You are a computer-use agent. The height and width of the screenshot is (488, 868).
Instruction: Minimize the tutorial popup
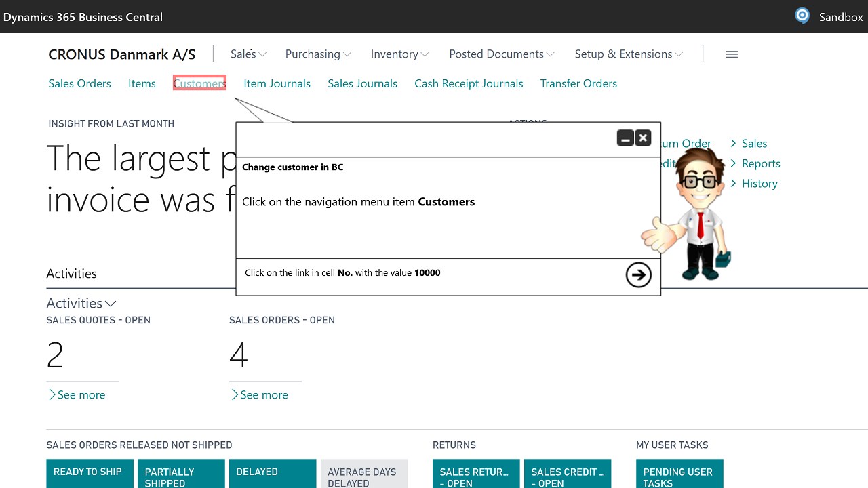click(x=625, y=138)
